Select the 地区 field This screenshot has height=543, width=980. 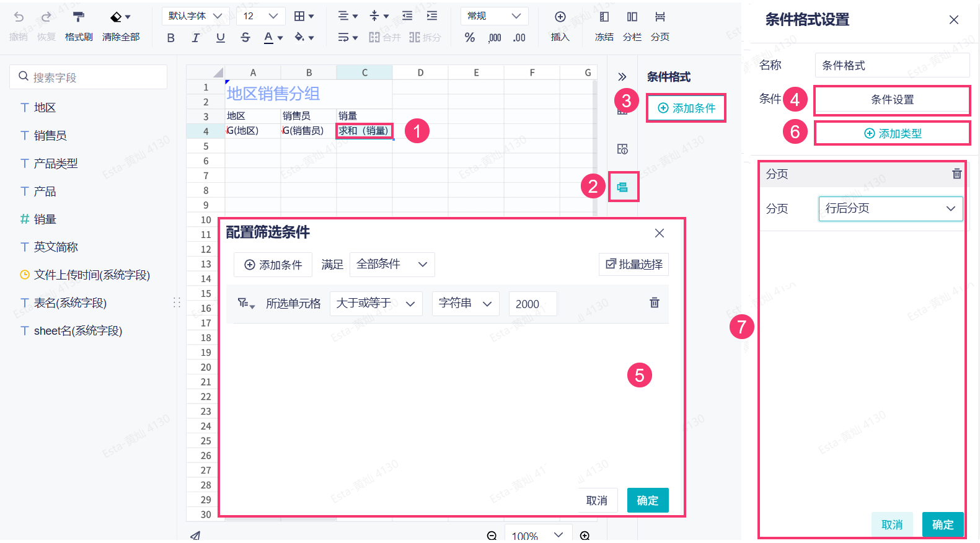(x=45, y=108)
